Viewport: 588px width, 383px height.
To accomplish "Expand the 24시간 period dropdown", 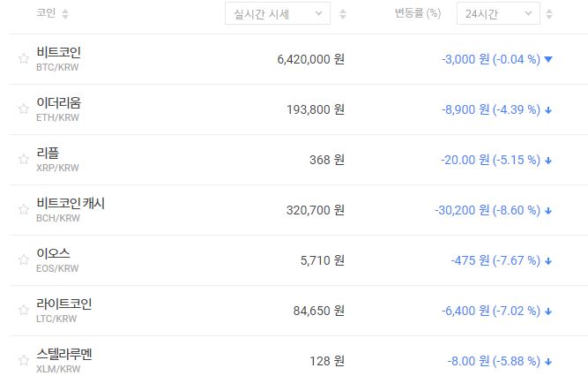I will coord(498,14).
